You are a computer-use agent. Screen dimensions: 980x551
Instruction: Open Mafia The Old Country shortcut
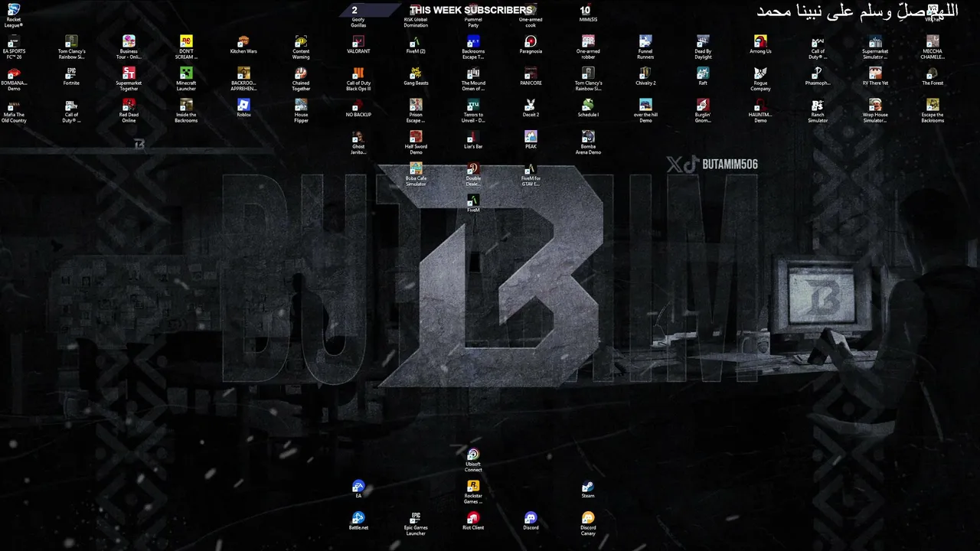tap(14, 111)
